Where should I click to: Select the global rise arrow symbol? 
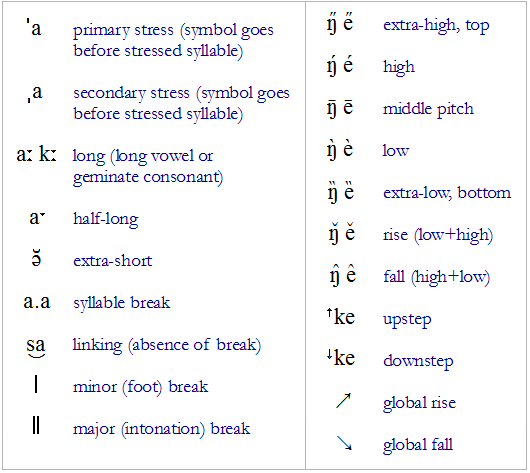point(343,401)
